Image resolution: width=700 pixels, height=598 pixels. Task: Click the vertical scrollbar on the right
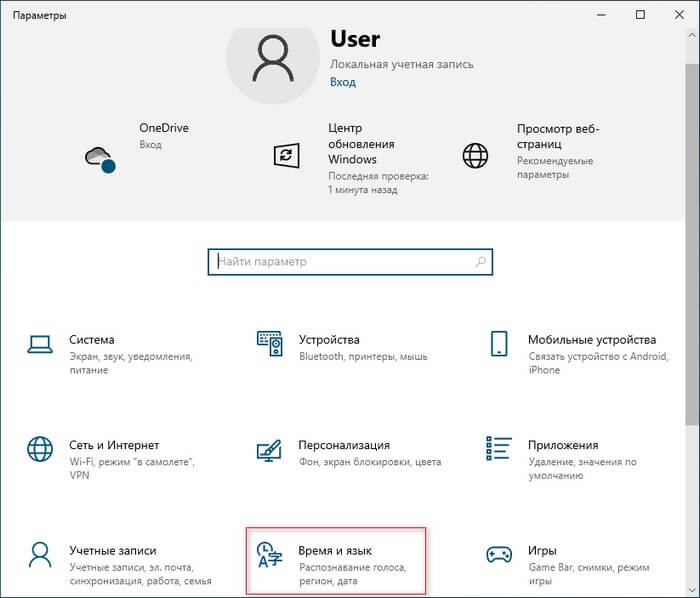point(692,300)
